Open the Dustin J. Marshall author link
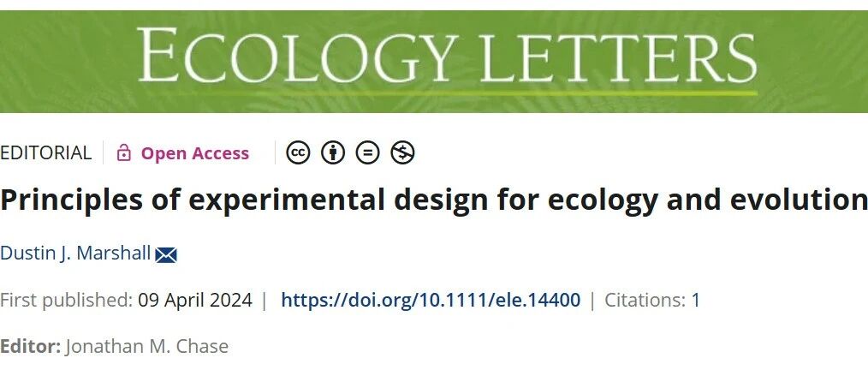The height and width of the screenshot is (370, 868). pos(75,254)
